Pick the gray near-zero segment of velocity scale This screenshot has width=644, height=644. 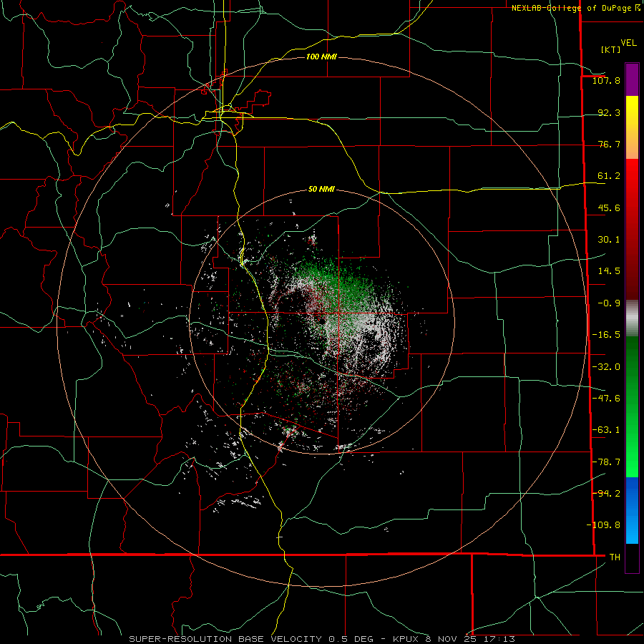(632, 318)
